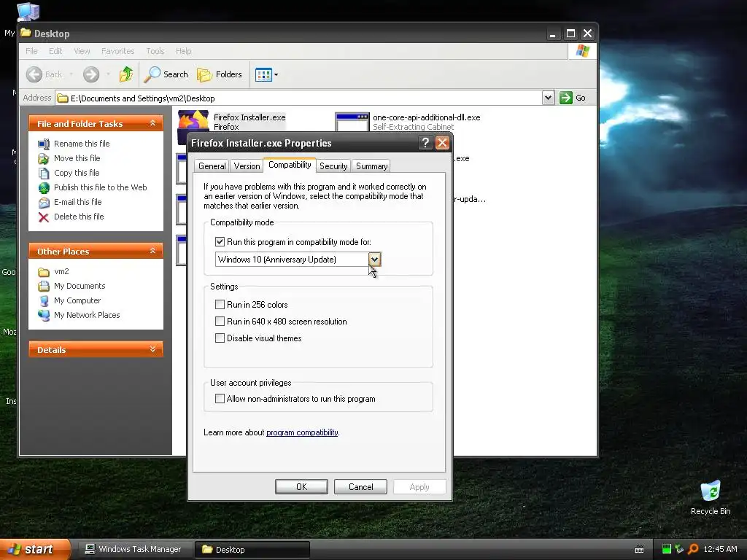Open My Documents in Other Places

80,286
